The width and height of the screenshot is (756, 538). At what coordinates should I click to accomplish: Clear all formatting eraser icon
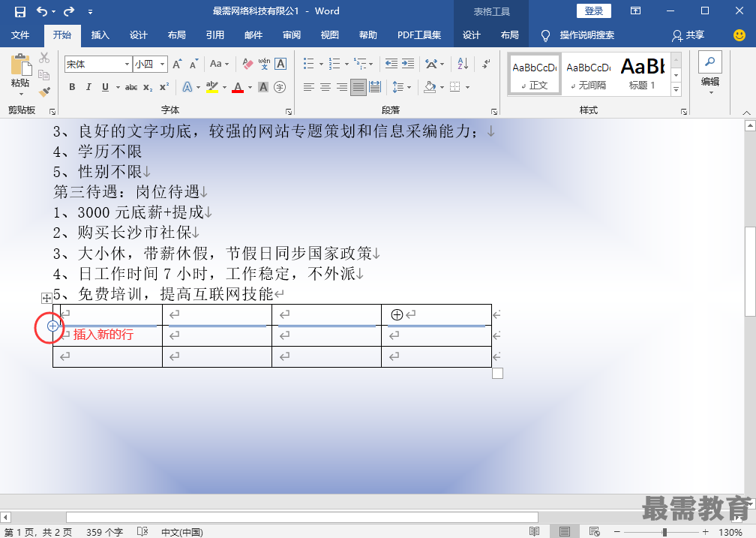[247, 64]
